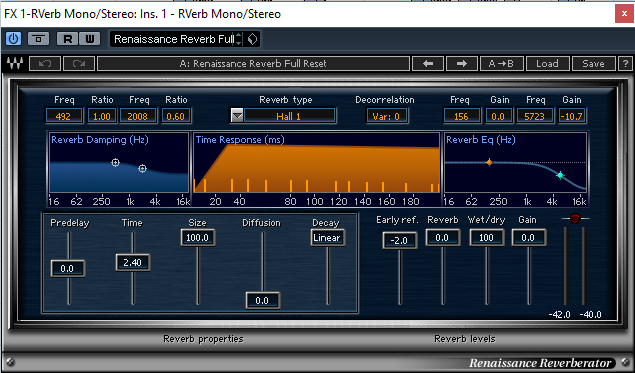The height and width of the screenshot is (373, 635).
Task: Click the -40.0 peak meter readout
Action: (x=590, y=315)
